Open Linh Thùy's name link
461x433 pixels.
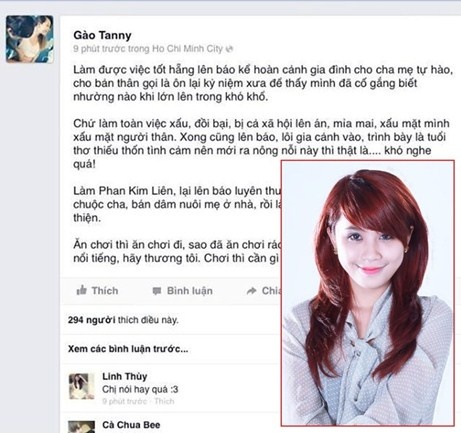pos(125,376)
